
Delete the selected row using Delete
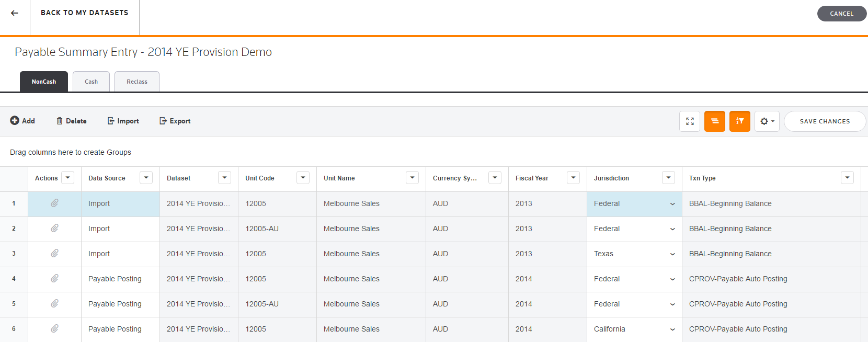pyautogui.click(x=72, y=121)
